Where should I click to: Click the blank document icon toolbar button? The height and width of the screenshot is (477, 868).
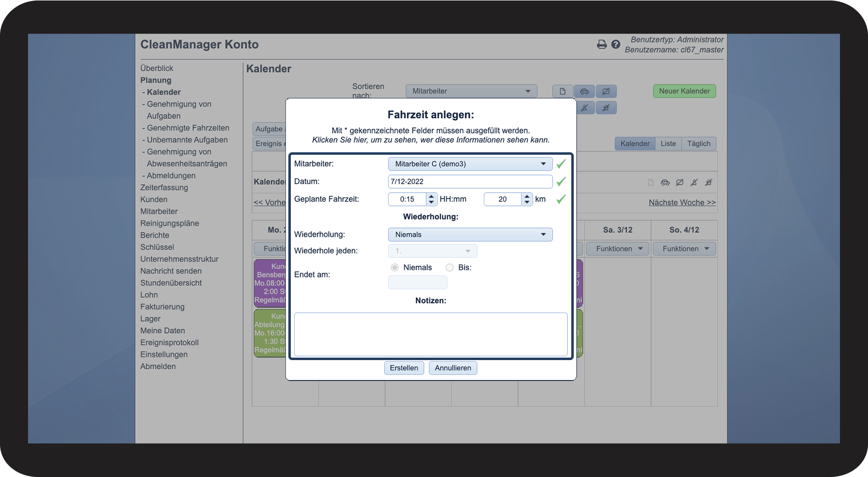tap(562, 91)
